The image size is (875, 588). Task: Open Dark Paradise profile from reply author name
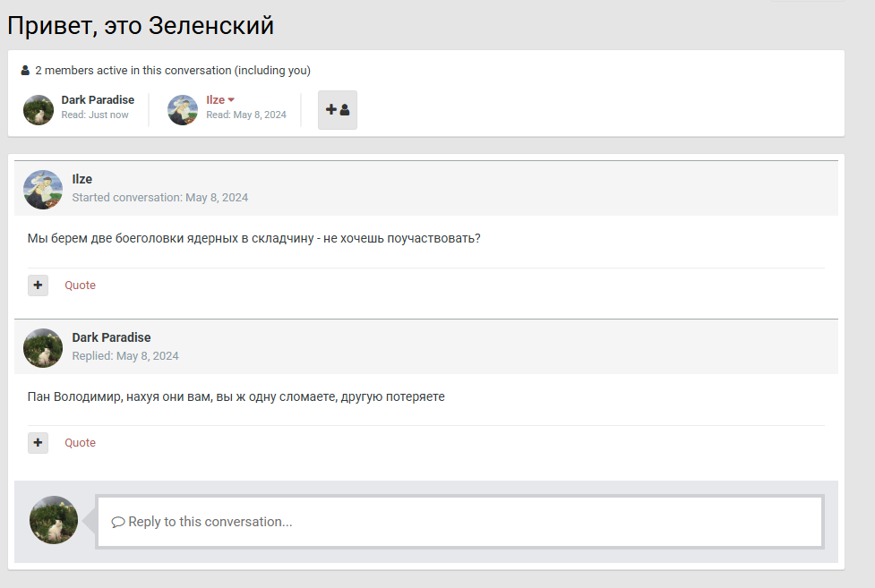(x=111, y=337)
